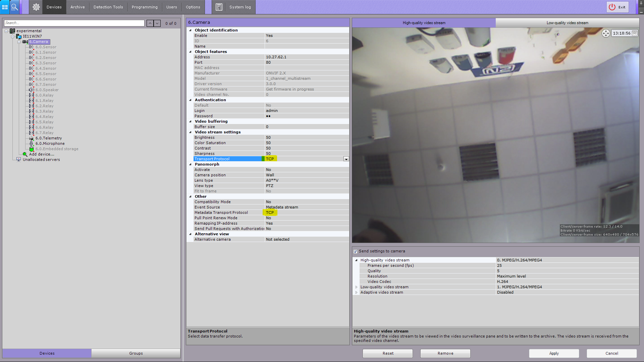Open the Transport Protocol dropdown arrow
Screen dimensions: 644x362
[346, 159]
